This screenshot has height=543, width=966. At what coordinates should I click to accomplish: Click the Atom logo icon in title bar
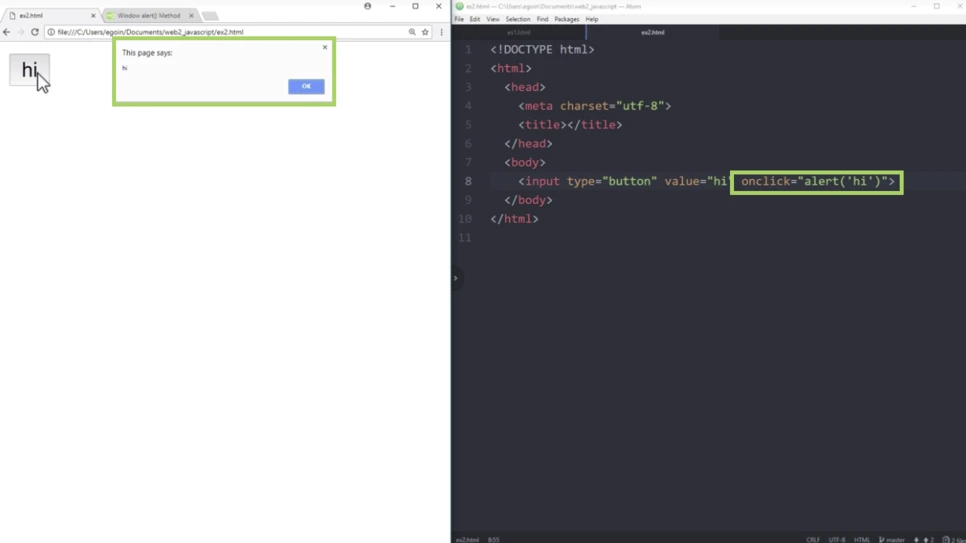(x=460, y=6)
